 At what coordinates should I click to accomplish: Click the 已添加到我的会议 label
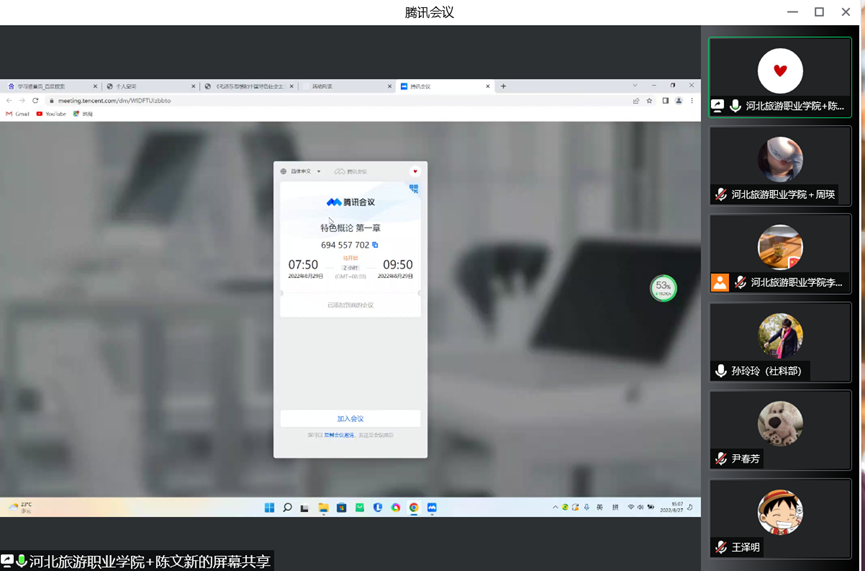(350, 305)
